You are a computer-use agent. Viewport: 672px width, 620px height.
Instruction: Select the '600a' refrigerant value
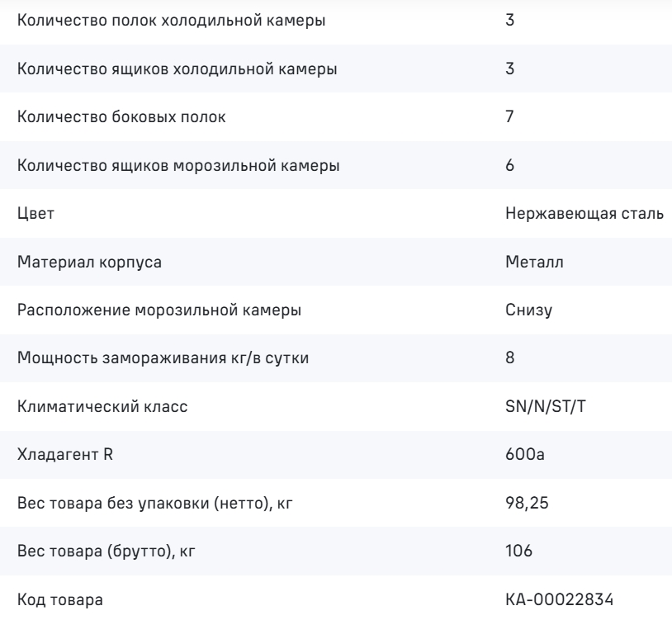point(524,454)
